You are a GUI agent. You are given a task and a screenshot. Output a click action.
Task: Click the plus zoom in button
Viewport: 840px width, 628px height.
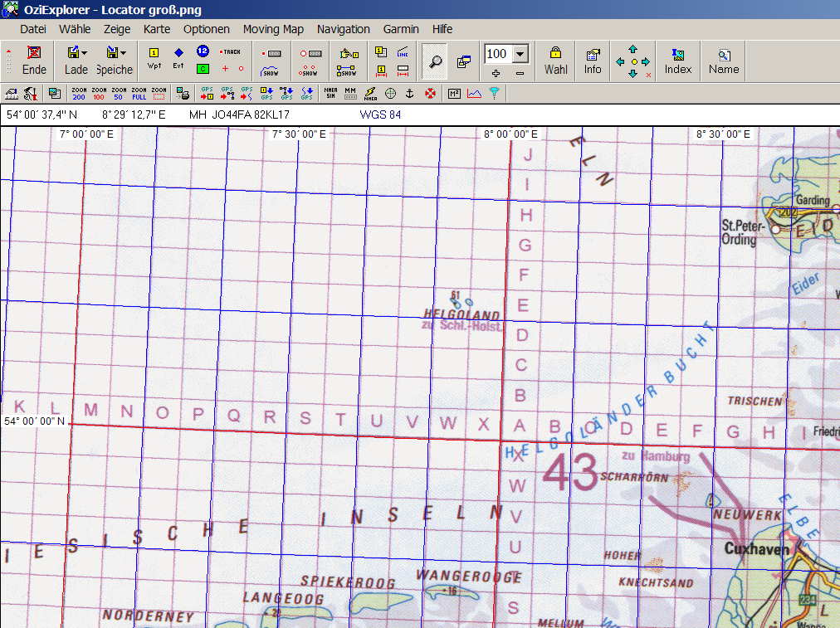(496, 73)
